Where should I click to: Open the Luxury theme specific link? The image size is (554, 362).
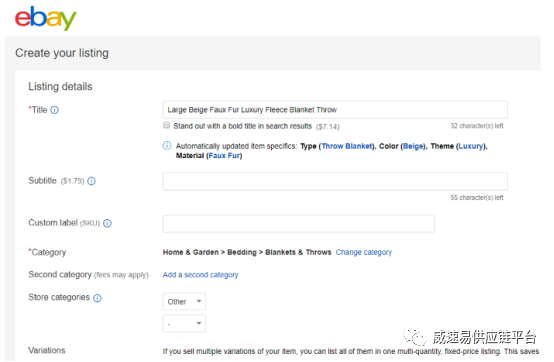coord(471,146)
